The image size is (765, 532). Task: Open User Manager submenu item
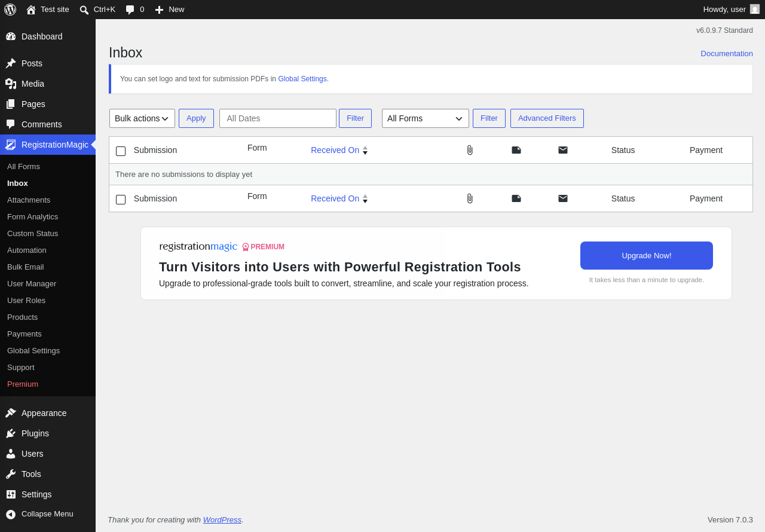tap(48, 284)
